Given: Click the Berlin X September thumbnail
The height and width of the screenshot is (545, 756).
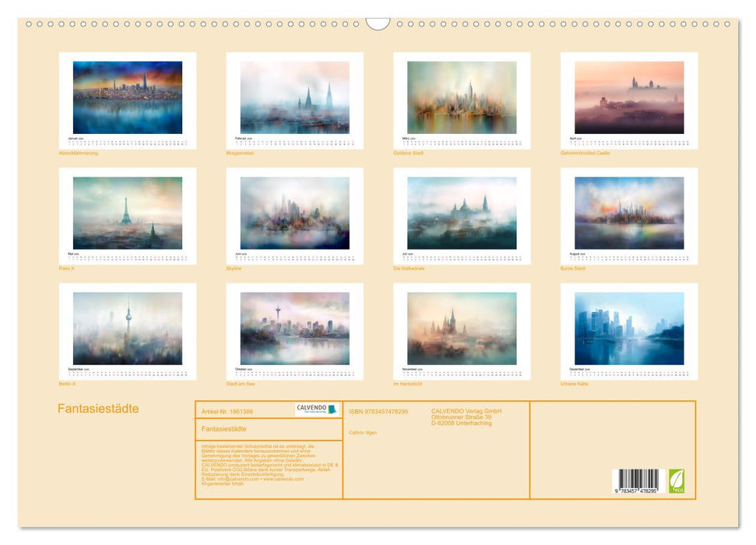Looking at the screenshot, I should click(x=126, y=327).
